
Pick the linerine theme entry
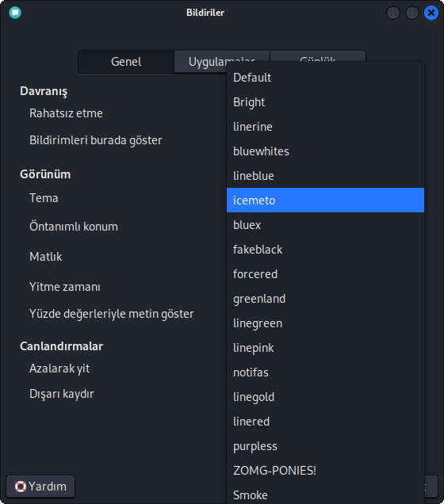coord(325,127)
